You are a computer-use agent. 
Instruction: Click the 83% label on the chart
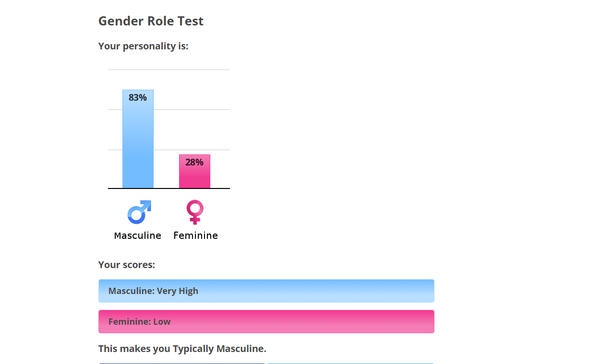click(x=138, y=97)
